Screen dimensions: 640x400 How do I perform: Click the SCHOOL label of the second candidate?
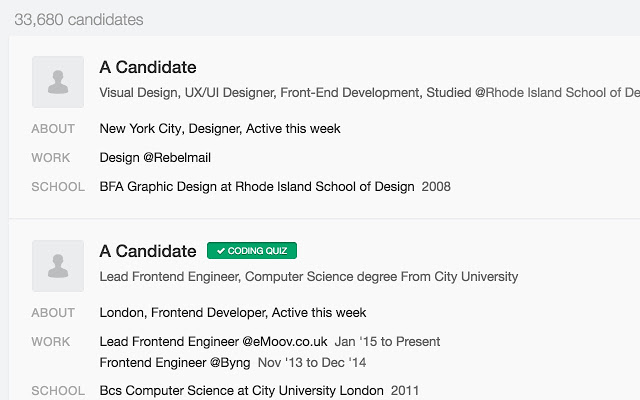[x=57, y=390]
